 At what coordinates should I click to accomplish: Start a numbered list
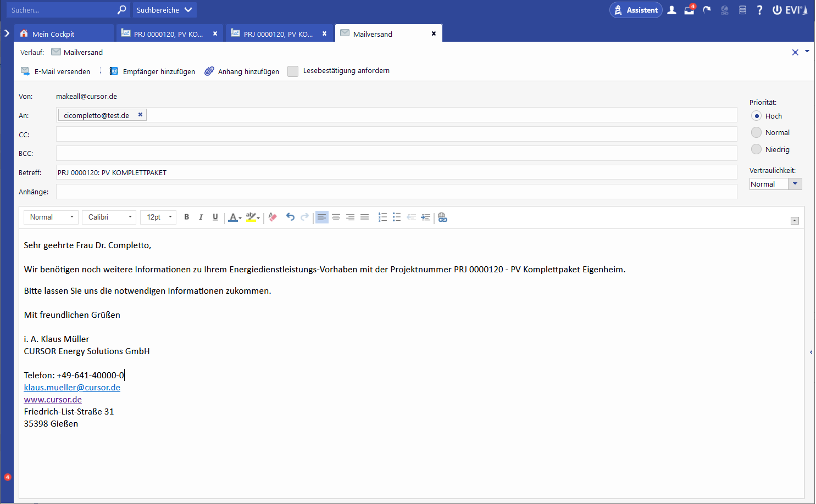382,217
